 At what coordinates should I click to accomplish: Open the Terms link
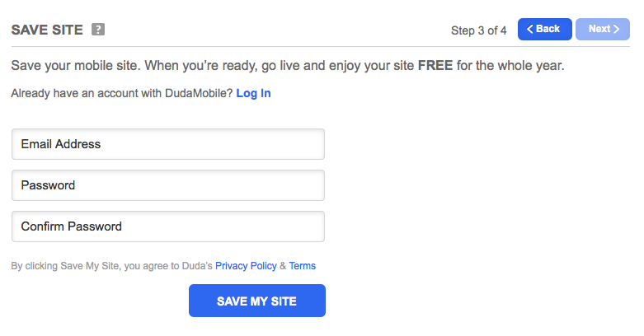(303, 266)
